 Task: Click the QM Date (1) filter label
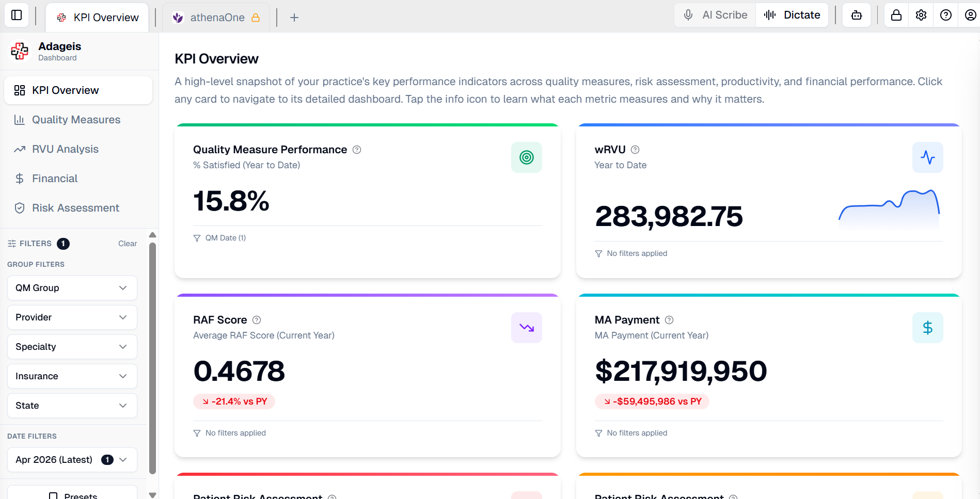click(x=226, y=238)
